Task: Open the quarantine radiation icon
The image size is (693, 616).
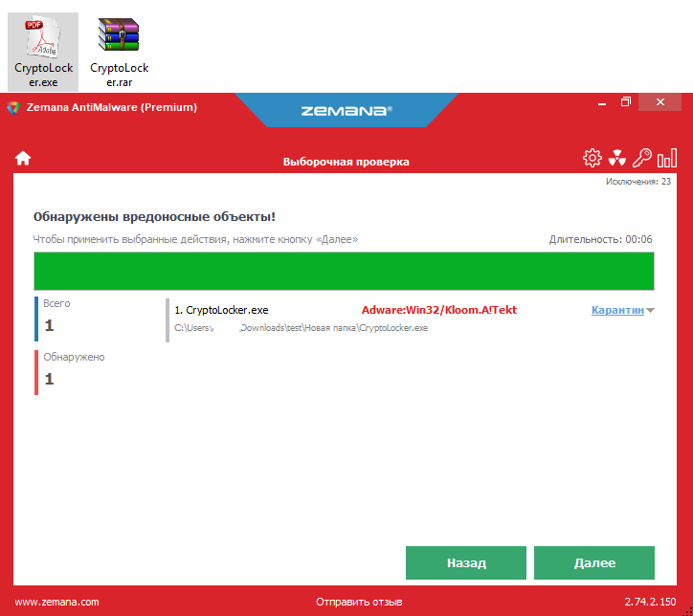Action: pos(617,158)
